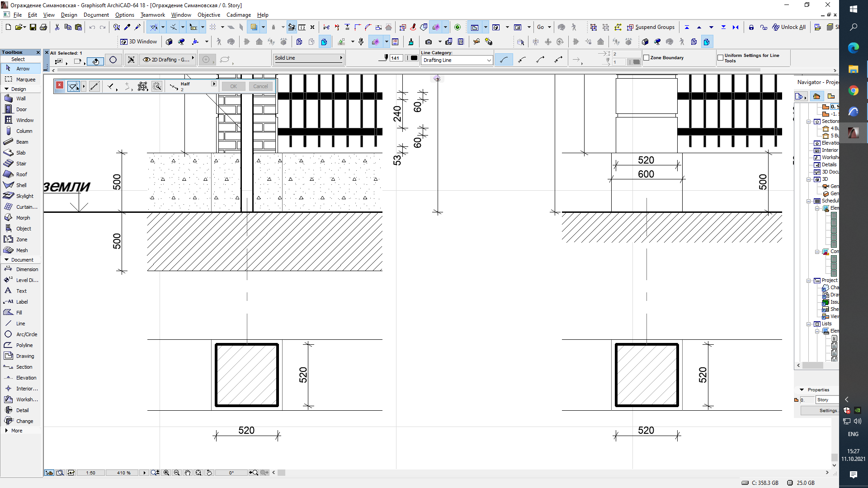This screenshot has height=488, width=868.
Task: Choose the Stair tool
Action: click(x=21, y=164)
